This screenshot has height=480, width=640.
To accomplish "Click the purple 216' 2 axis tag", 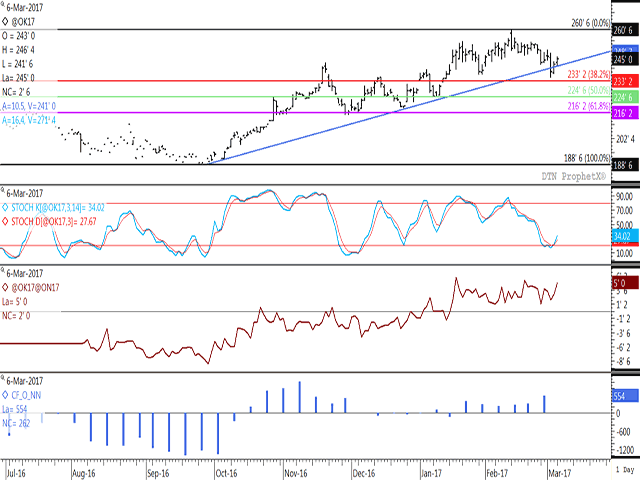I will (625, 113).
